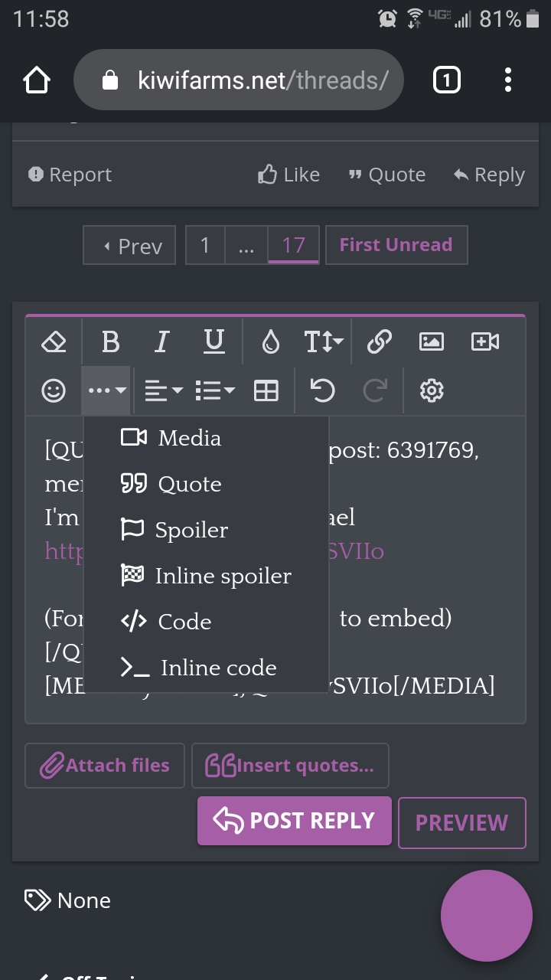551x980 pixels.
Task: Click the insert link chain icon
Action: pos(380,341)
